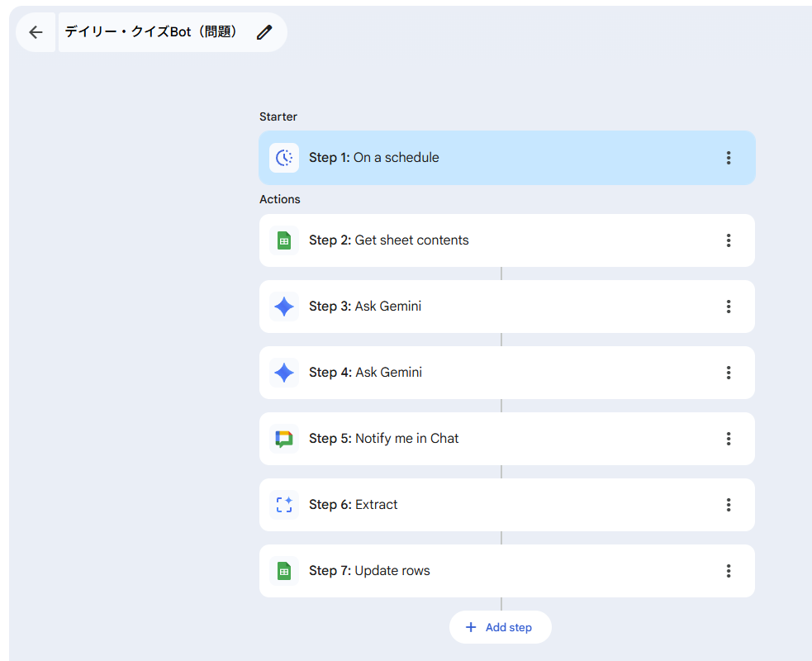The height and width of the screenshot is (661, 812).
Task: Click the schedule clock icon in Step 1
Action: [x=284, y=158]
